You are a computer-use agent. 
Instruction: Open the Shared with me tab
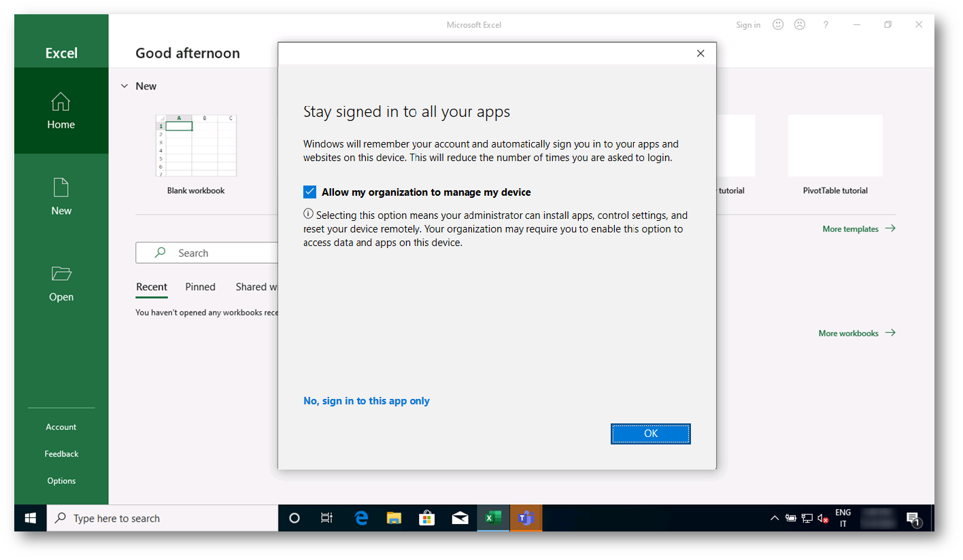256,287
